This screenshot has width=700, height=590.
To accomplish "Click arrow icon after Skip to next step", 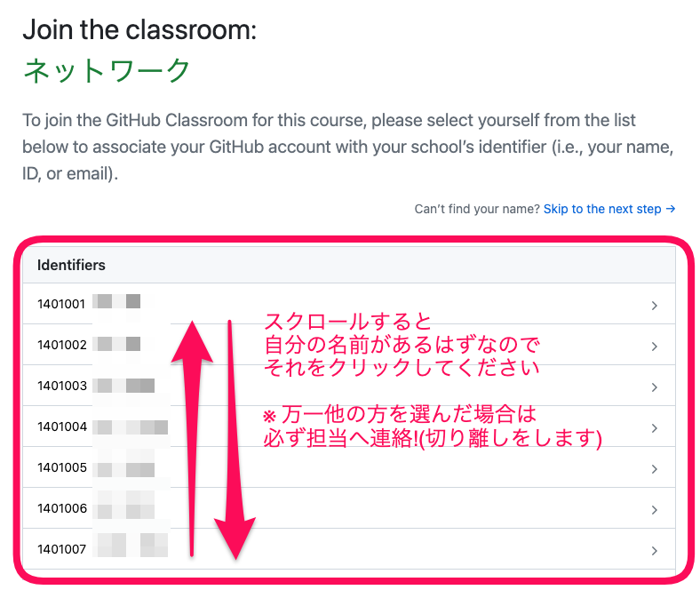I will [671, 209].
